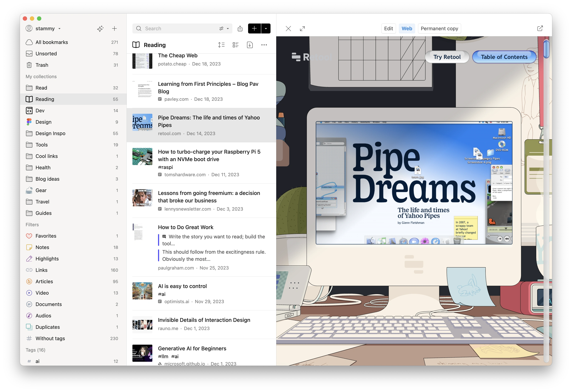The image size is (572, 392).
Task: Filter by Articles
Action: pyautogui.click(x=73, y=281)
